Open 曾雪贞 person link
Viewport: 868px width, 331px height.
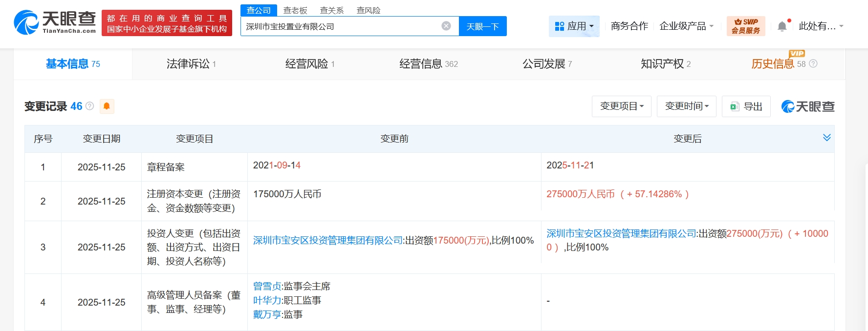(x=267, y=286)
